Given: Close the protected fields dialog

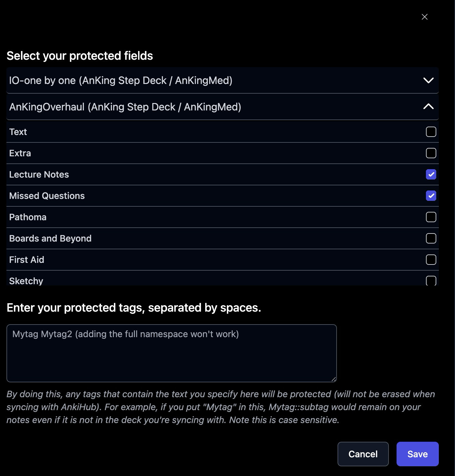Looking at the screenshot, I should click(x=424, y=17).
